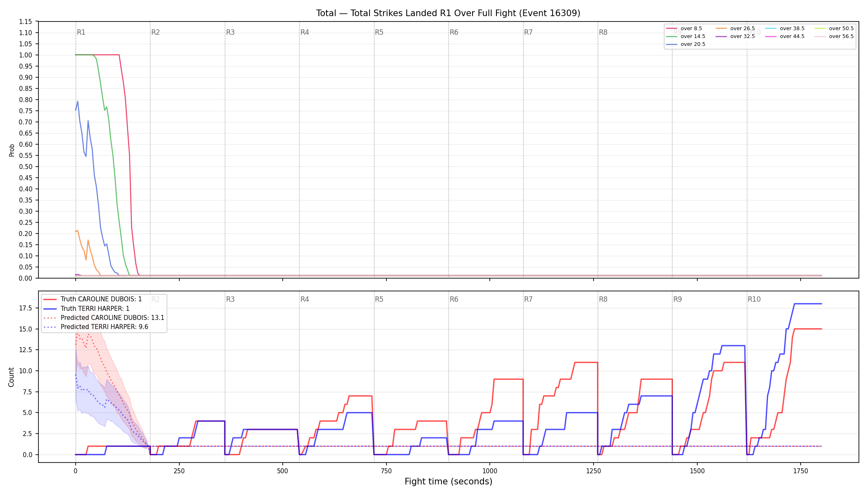Click the 12.5 tick on the Count axis
Viewport: 868px width, 496px height.
click(26, 350)
